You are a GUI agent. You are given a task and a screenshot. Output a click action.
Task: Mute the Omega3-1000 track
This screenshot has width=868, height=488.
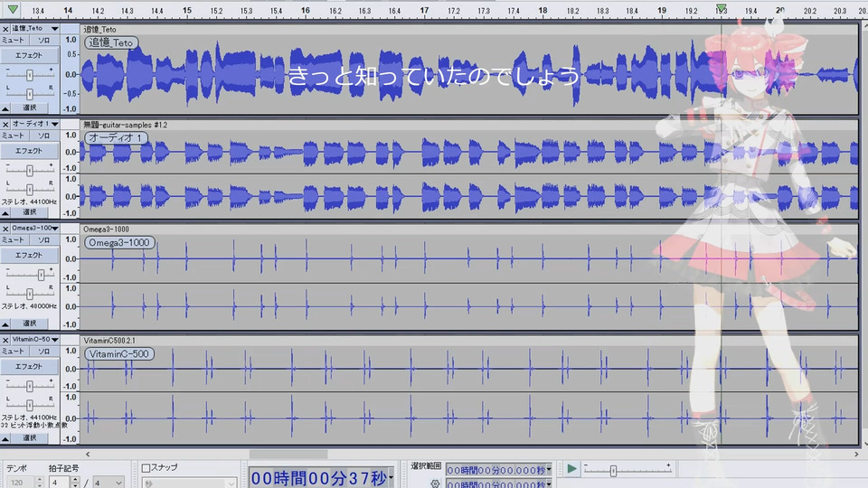click(14, 240)
